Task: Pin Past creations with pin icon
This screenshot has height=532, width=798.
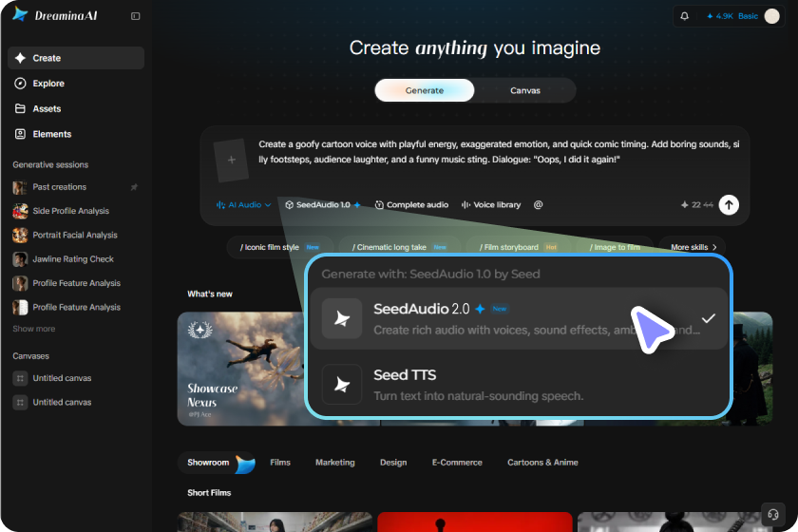Action: coord(134,187)
